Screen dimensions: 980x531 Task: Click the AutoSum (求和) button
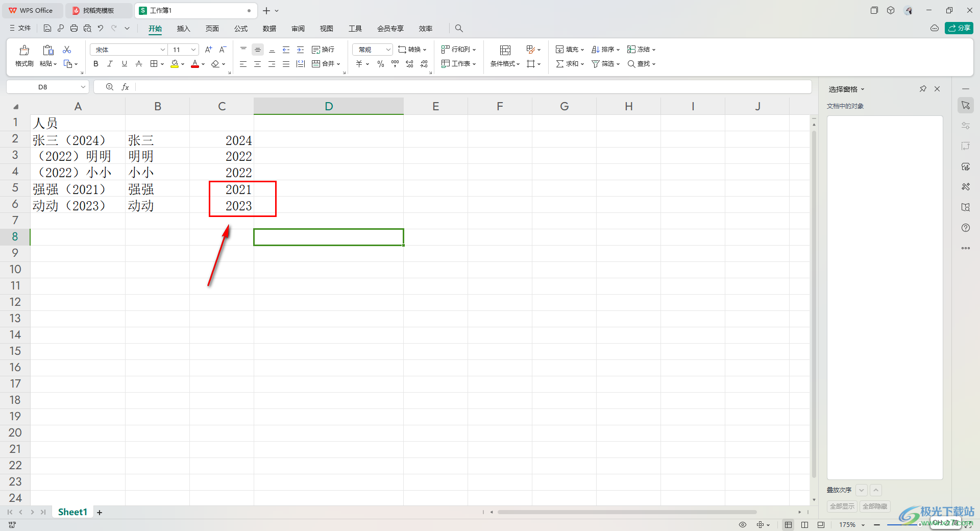(x=570, y=64)
